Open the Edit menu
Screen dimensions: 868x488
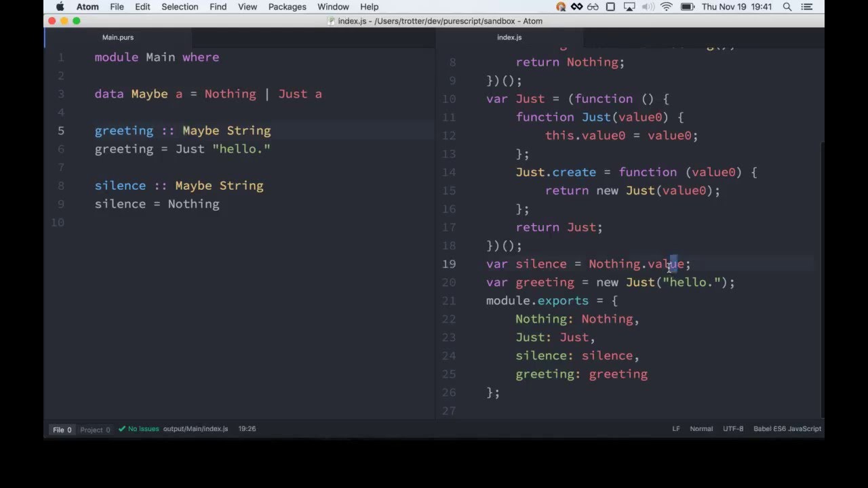(142, 7)
